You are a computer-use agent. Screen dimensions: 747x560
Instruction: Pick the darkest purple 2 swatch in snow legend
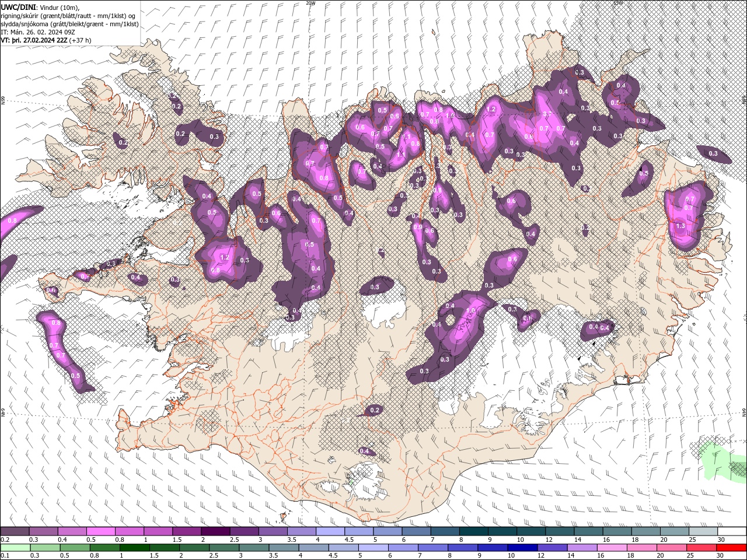(215, 531)
